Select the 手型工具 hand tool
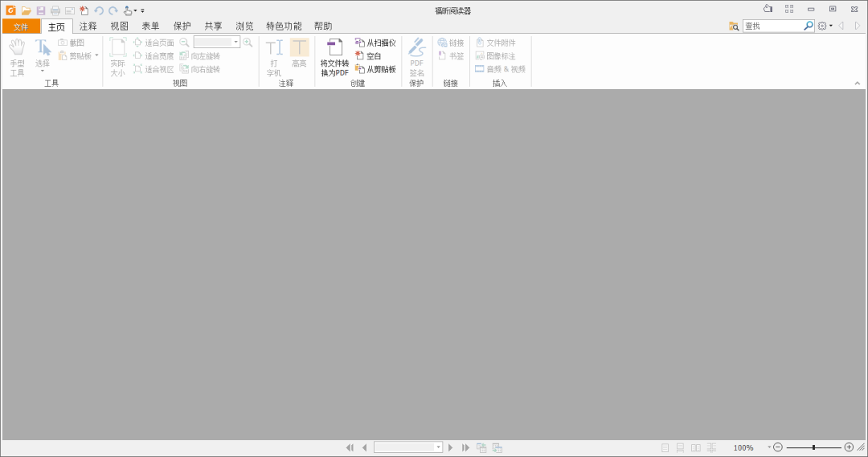Viewport: 868px width, 457px height. (17, 56)
